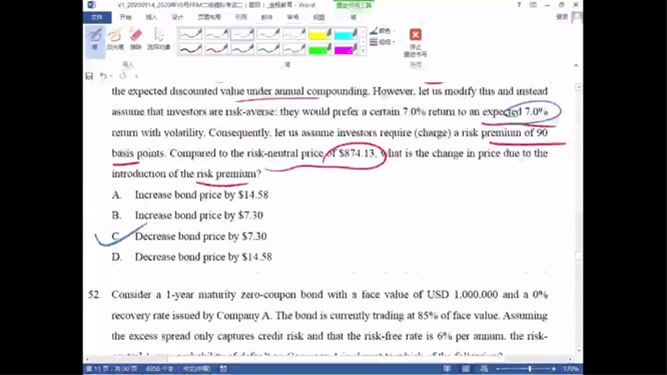Expand the pen styles gallery More arrow
667x375 pixels.
[363, 51]
